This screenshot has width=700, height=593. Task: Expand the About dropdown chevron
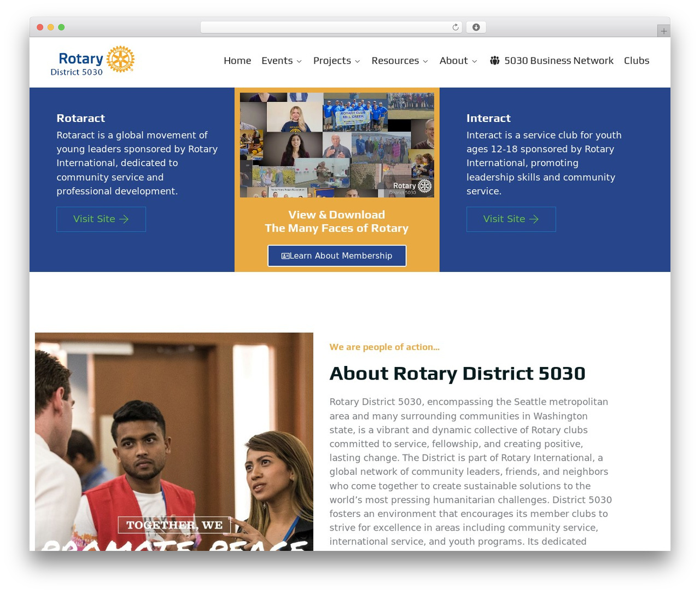474,61
